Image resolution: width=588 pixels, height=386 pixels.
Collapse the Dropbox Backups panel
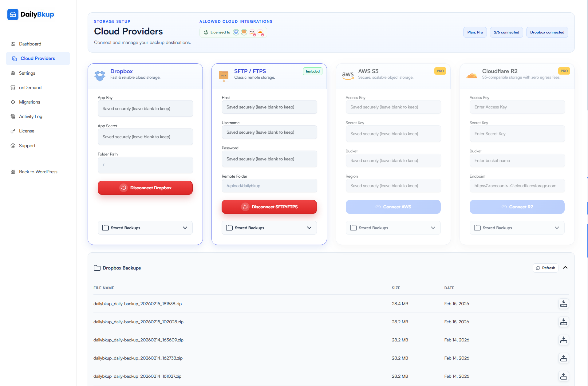(565, 268)
